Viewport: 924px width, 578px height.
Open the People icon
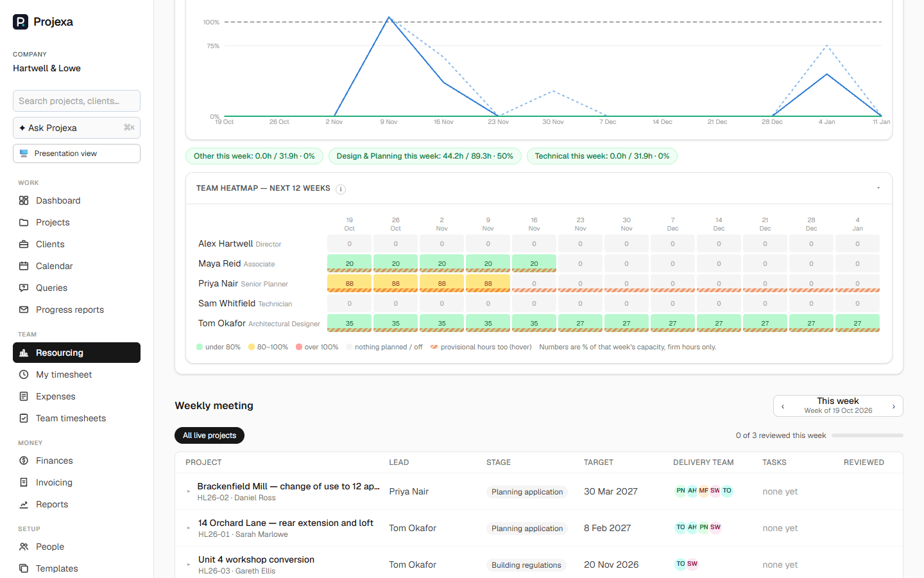pyautogui.click(x=24, y=547)
